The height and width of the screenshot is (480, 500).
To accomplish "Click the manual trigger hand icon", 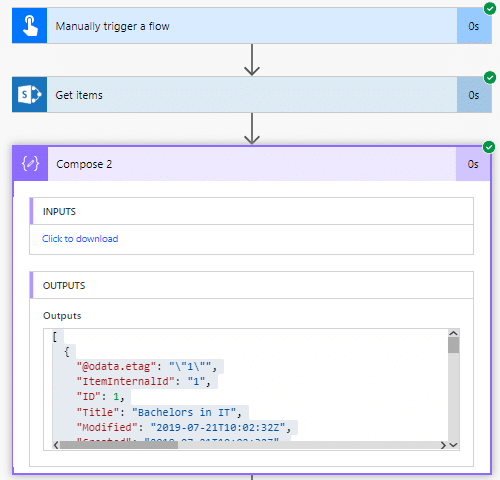I will [x=30, y=26].
